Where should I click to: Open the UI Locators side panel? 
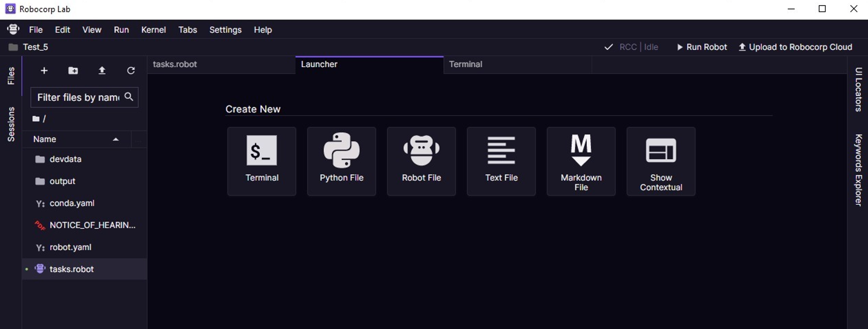(x=858, y=89)
